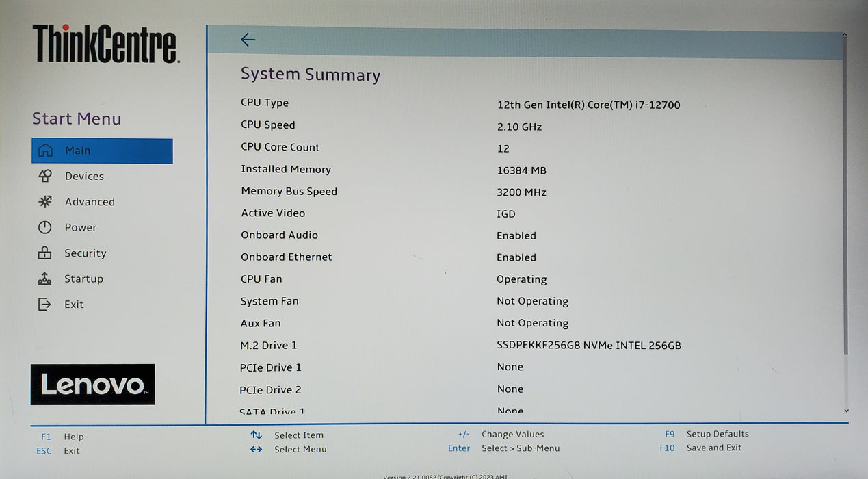
Task: Click the CPU Fan label
Action: click(x=261, y=279)
